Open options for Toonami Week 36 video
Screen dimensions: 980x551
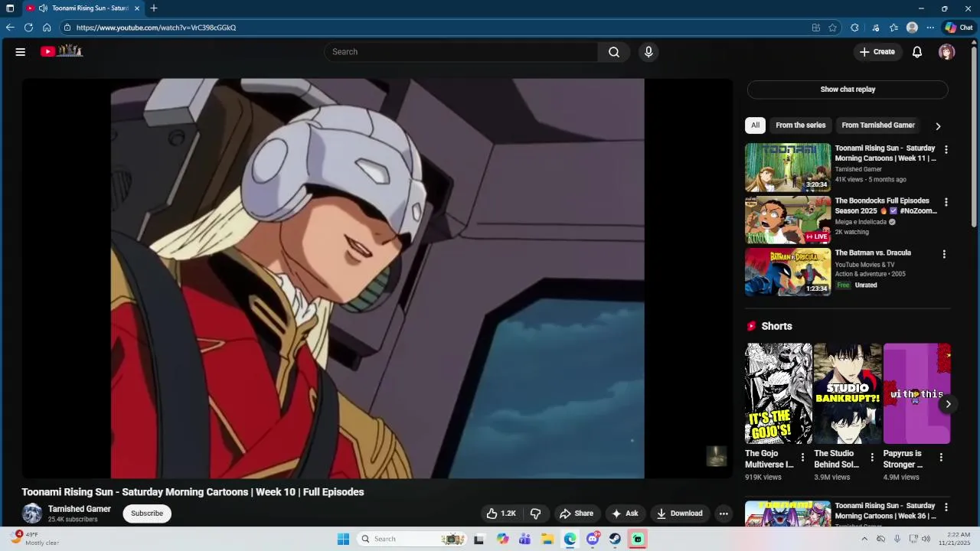(946, 507)
